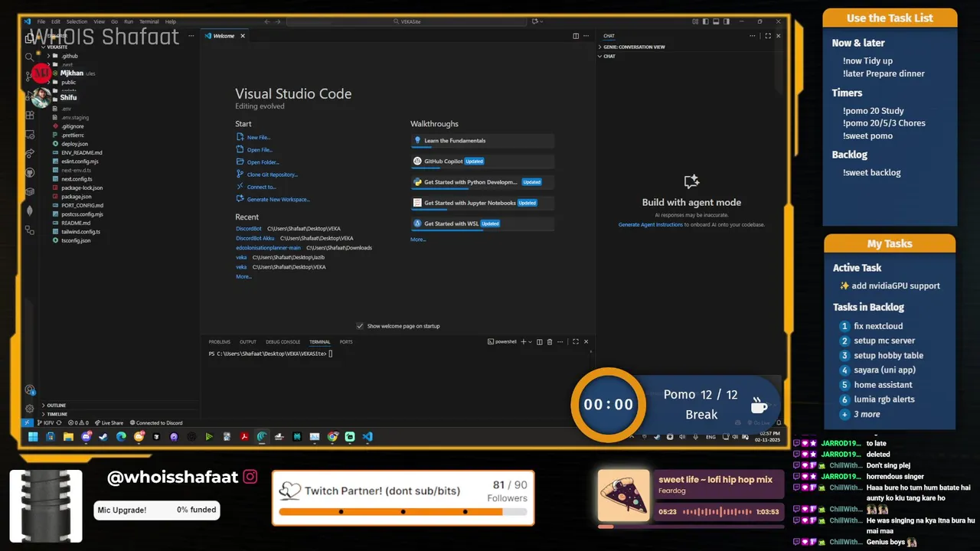
Task: Click the Steam icon in taskbar
Action: pyautogui.click(x=103, y=437)
